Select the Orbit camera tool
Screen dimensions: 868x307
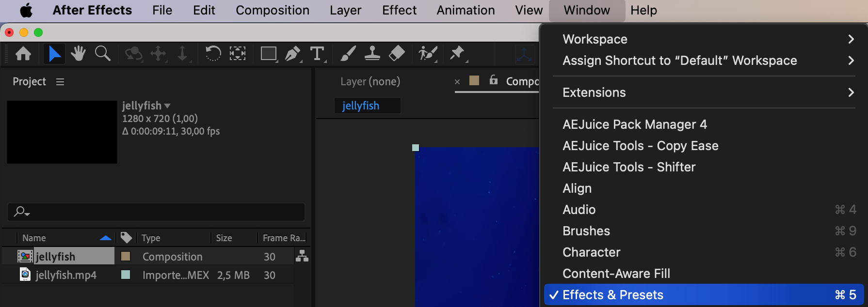(x=133, y=54)
